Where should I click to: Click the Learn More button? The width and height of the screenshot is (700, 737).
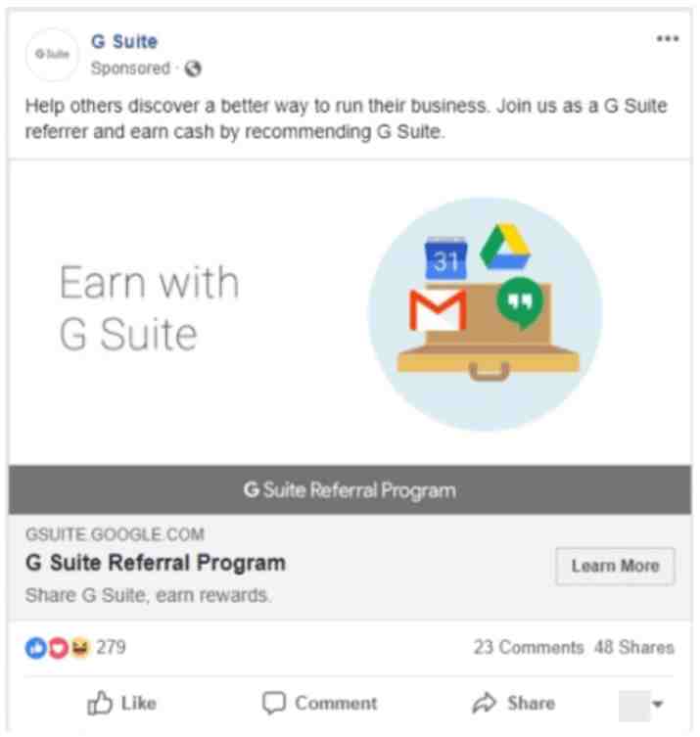[615, 566]
